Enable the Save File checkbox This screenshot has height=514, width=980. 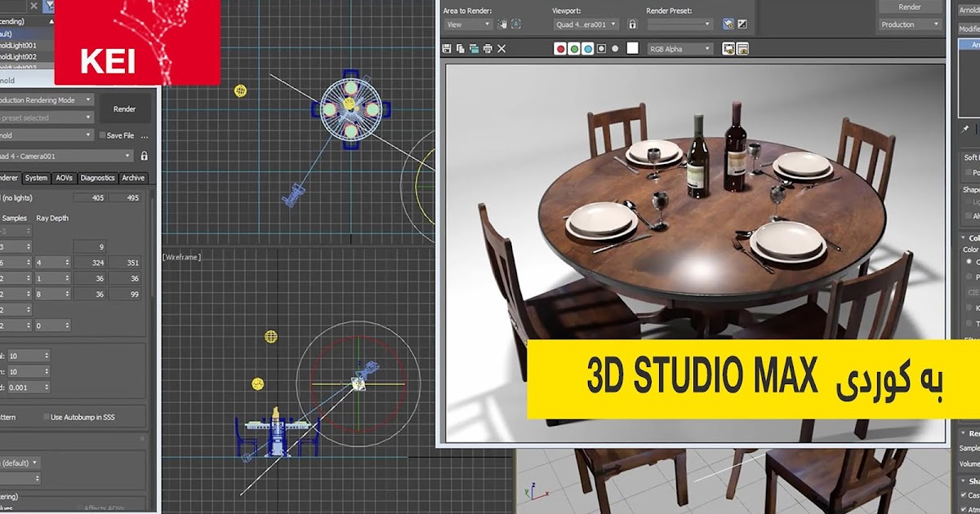101,135
